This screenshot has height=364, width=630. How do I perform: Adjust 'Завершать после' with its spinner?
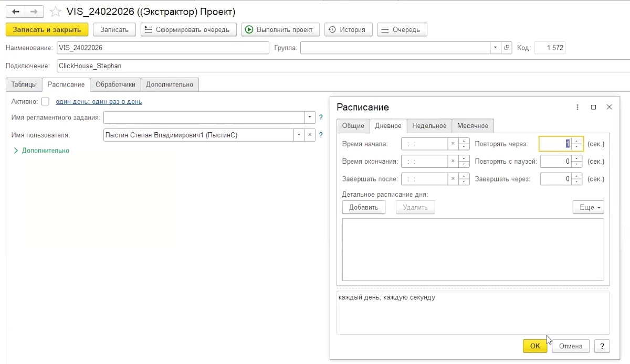(x=464, y=179)
